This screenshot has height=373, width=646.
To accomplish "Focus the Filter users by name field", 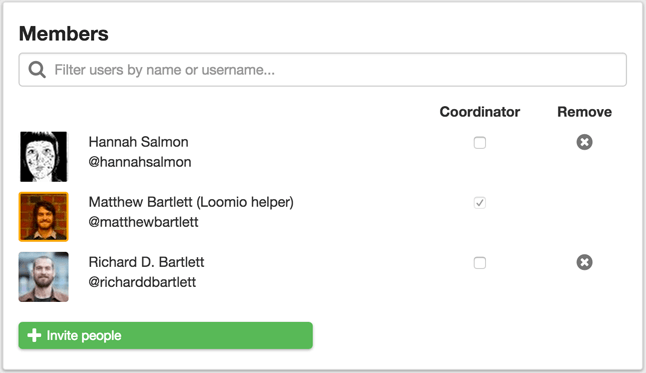I will [323, 70].
